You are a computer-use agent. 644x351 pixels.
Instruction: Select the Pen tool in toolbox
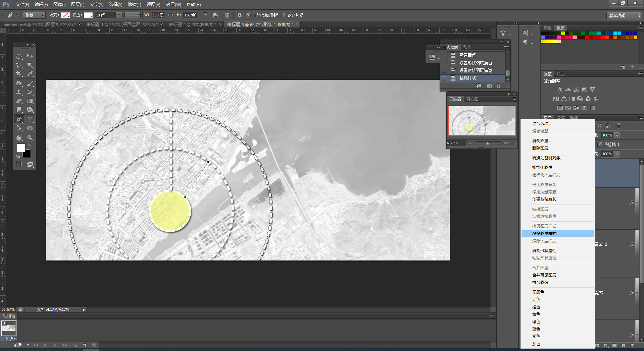pos(19,119)
